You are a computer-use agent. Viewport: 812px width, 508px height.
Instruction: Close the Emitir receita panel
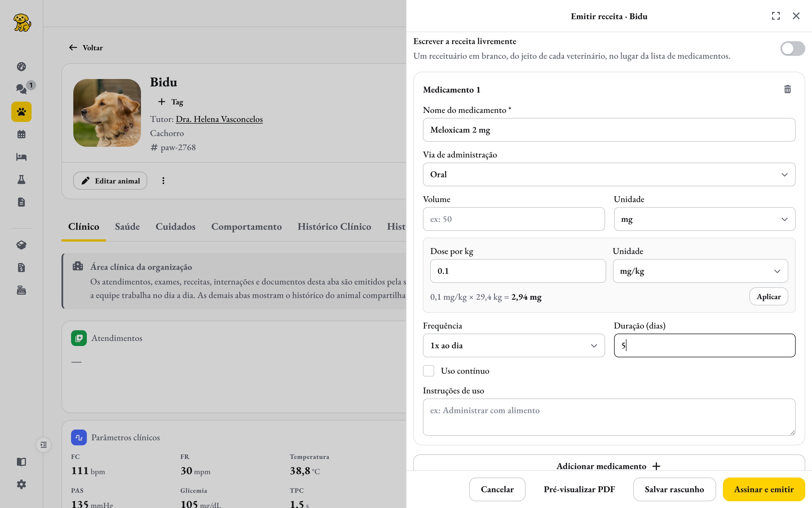(x=796, y=16)
